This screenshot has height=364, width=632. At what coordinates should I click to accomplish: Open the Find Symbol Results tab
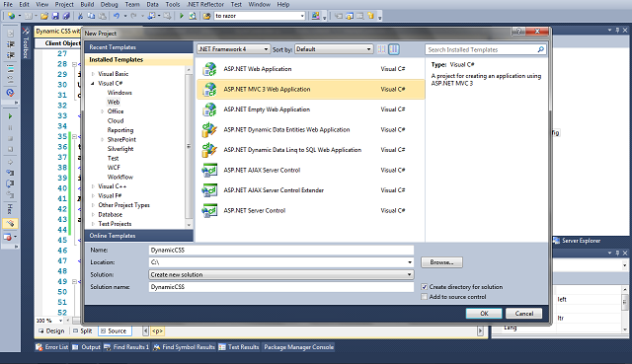coord(184,347)
